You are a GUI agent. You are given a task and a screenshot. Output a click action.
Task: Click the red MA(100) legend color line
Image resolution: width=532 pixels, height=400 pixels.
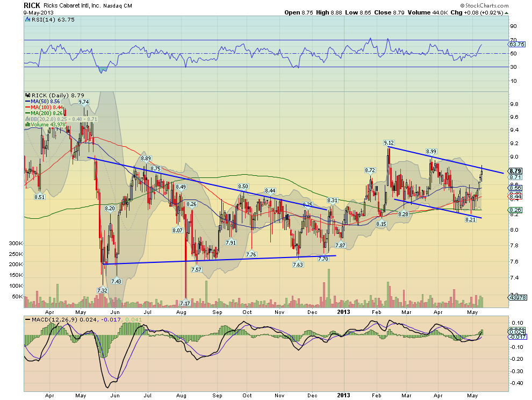pyautogui.click(x=28, y=108)
